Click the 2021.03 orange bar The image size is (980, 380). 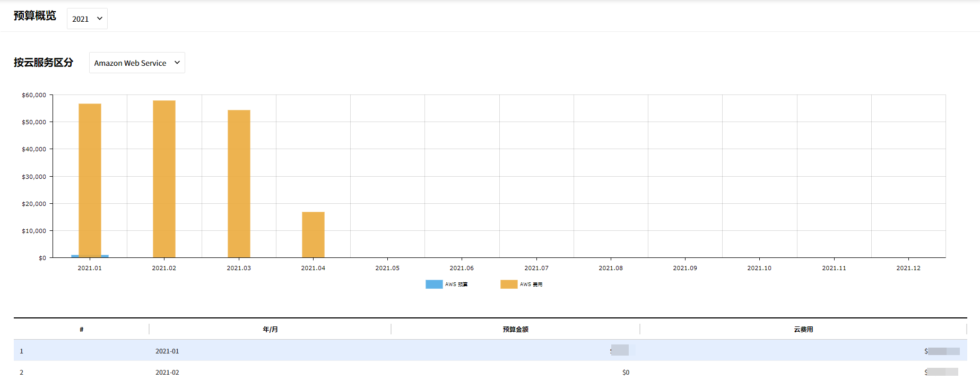(239, 184)
